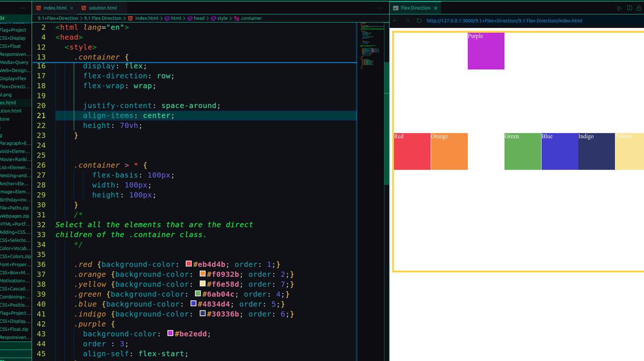Open 9.1 Flex Direction breadcrumb segment
The image size is (644, 361).
103,18
